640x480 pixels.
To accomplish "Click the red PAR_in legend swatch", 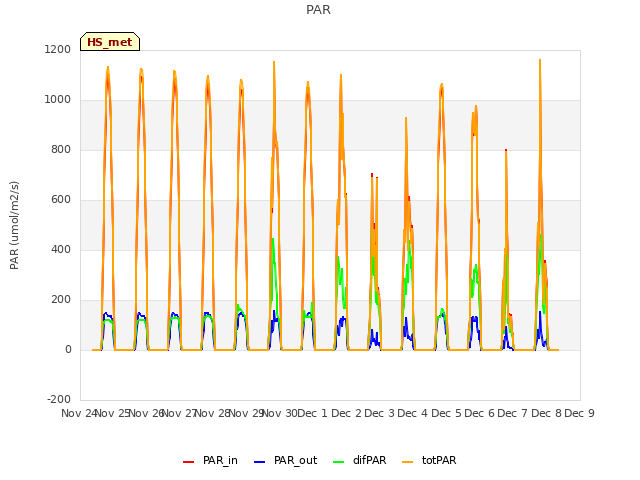I will (x=188, y=462).
